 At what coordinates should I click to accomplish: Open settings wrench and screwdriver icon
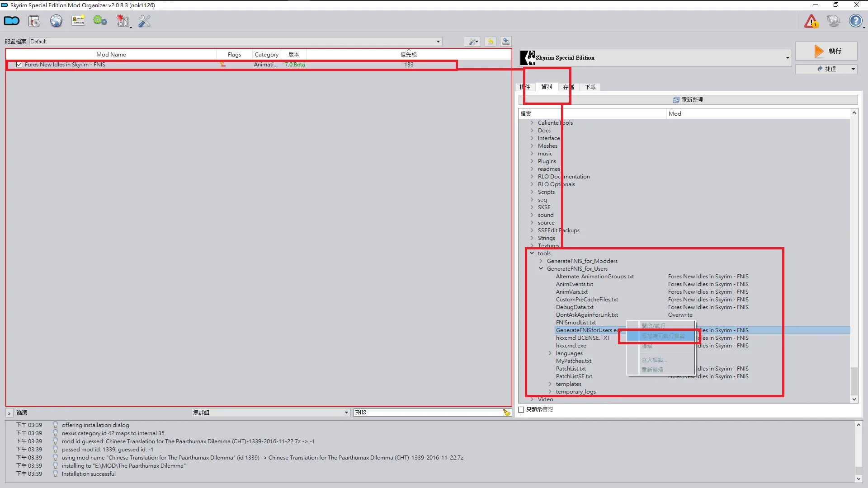point(144,21)
